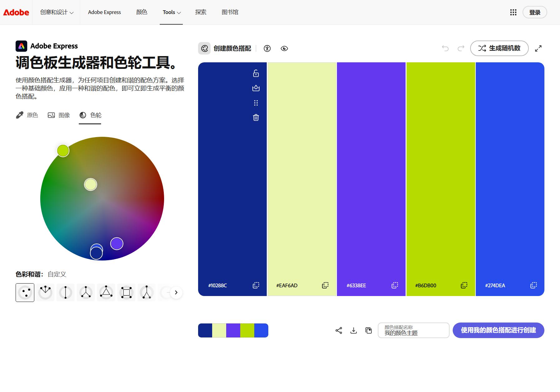The height and width of the screenshot is (392, 560).
Task: Click the pale yellow handle on wheel
Action: click(x=90, y=184)
